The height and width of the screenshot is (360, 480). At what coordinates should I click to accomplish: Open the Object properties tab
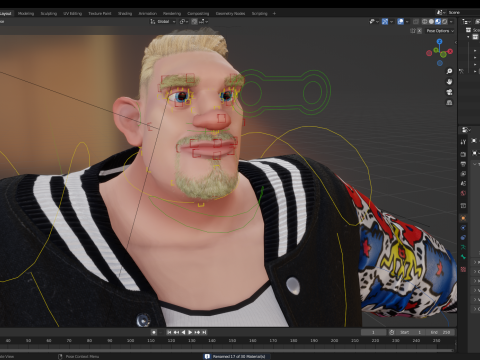click(x=463, y=218)
